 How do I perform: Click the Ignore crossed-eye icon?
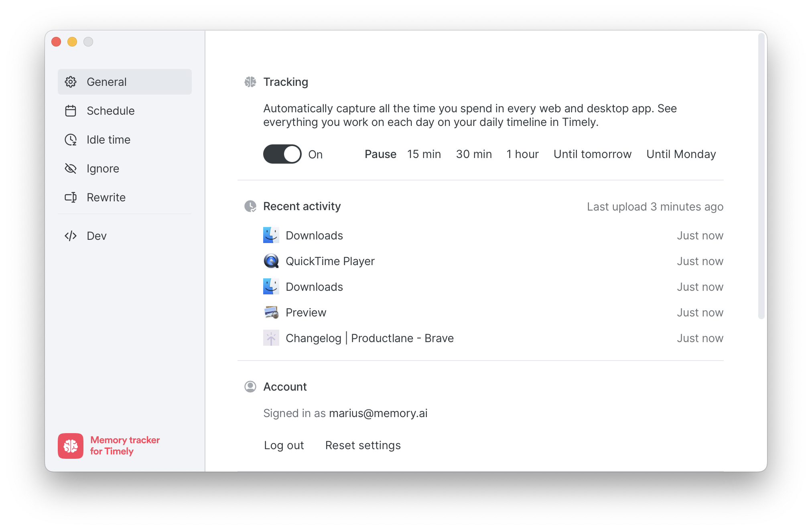click(71, 168)
